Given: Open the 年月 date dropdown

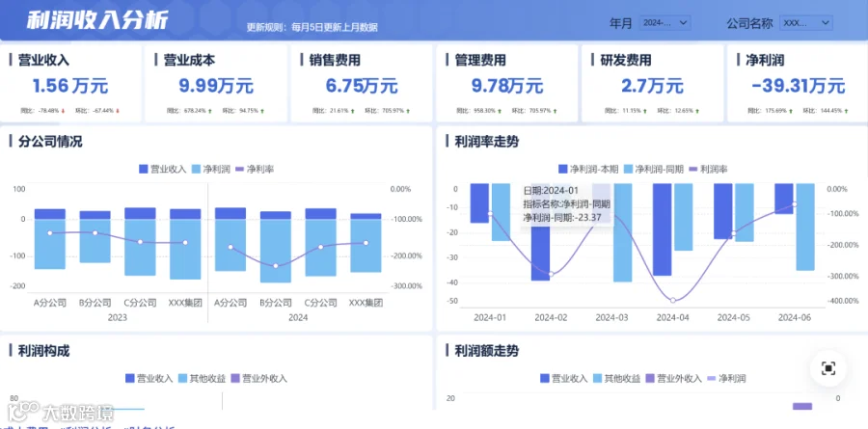Looking at the screenshot, I should point(665,23).
